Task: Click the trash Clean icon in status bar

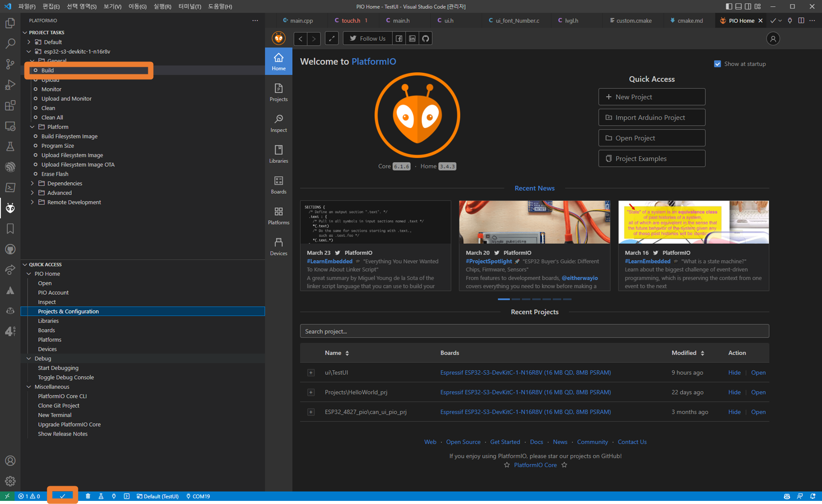Action: 88,496
